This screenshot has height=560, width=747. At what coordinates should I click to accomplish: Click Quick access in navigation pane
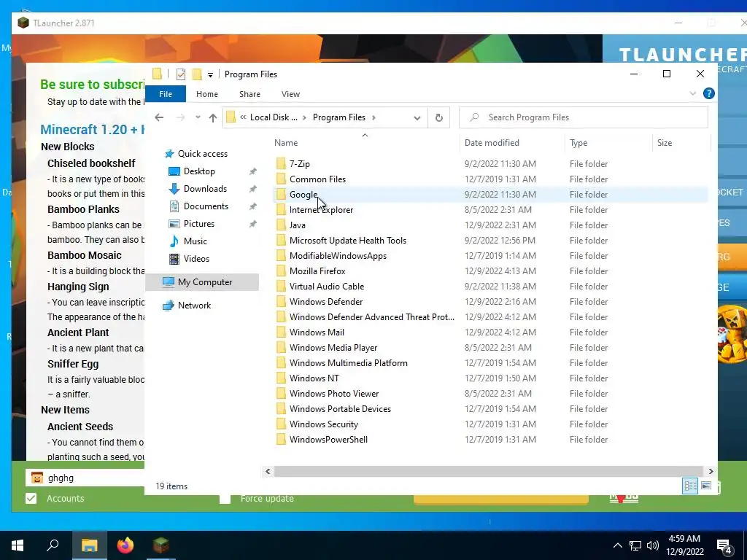coord(203,154)
